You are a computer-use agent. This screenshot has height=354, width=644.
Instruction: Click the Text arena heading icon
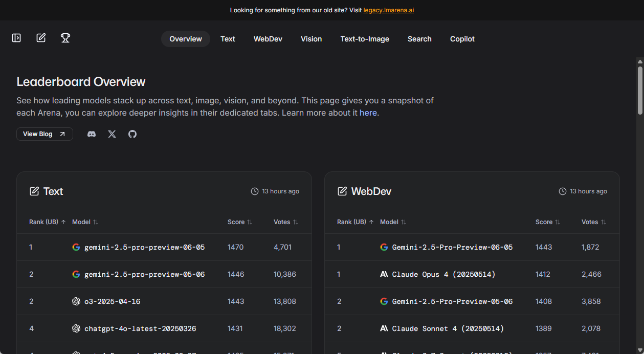point(34,191)
